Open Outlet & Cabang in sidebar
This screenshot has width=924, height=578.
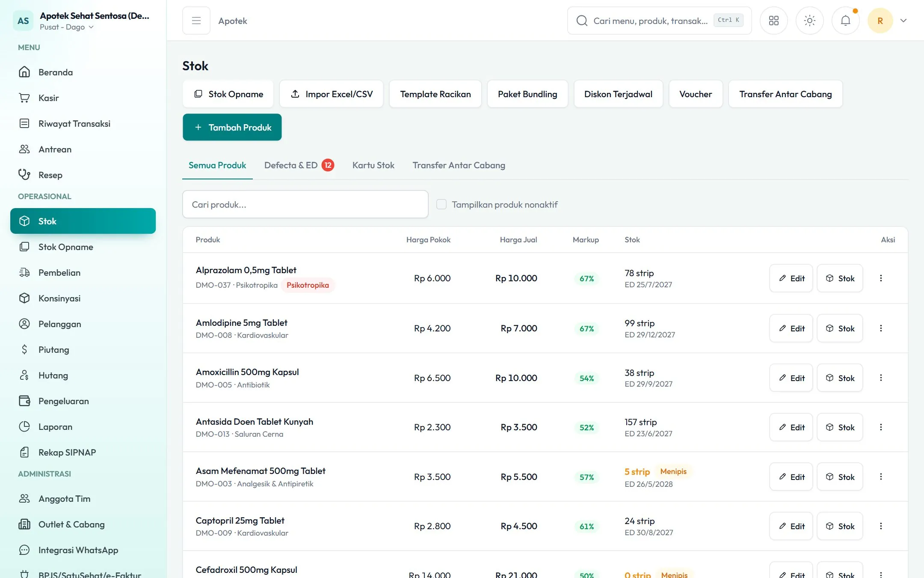click(x=83, y=524)
